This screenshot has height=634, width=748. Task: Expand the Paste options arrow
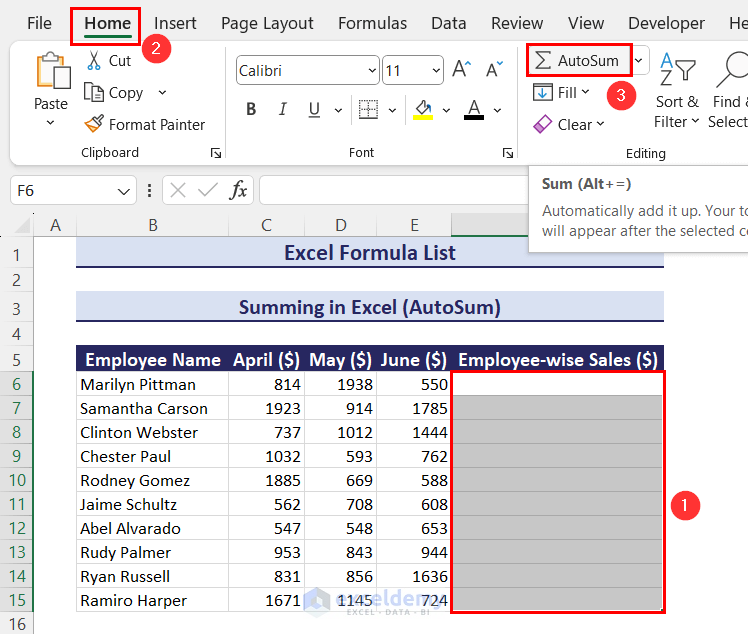(x=50, y=123)
